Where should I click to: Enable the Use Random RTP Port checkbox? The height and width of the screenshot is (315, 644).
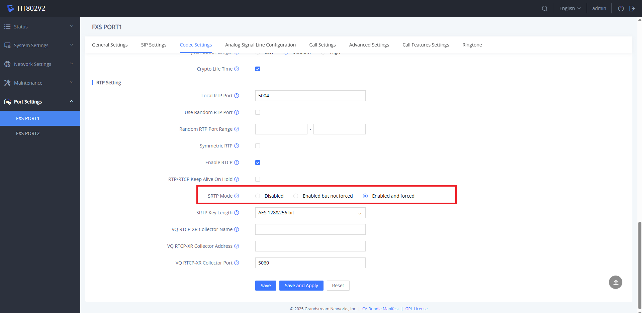pyautogui.click(x=258, y=113)
